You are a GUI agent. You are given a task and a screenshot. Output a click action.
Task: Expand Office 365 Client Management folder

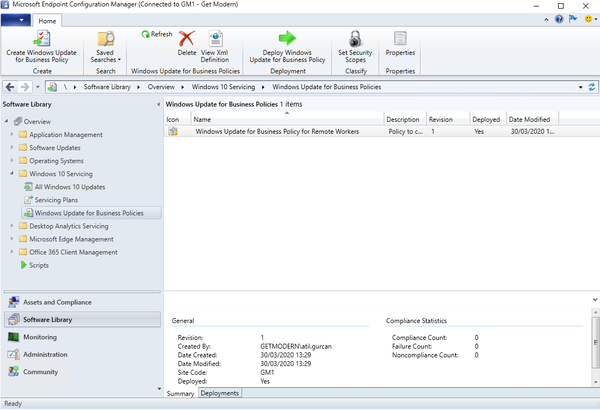[12, 252]
